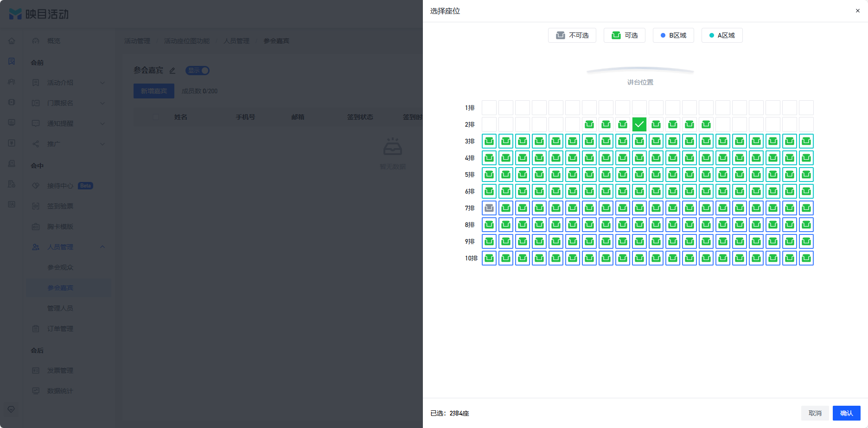Screen dimensions: 868x428
Task: Open 签到验票 menu item
Action: point(69,206)
